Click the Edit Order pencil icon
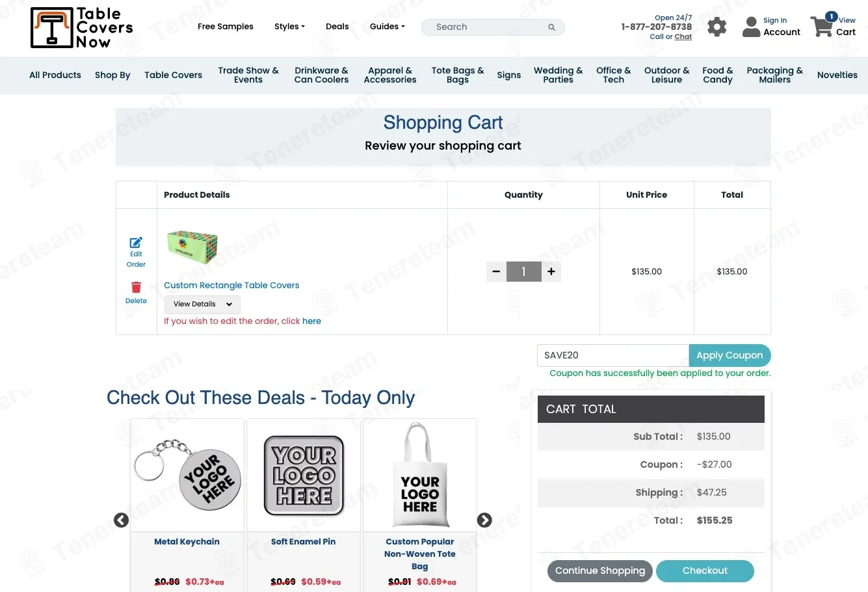 pyautogui.click(x=136, y=243)
